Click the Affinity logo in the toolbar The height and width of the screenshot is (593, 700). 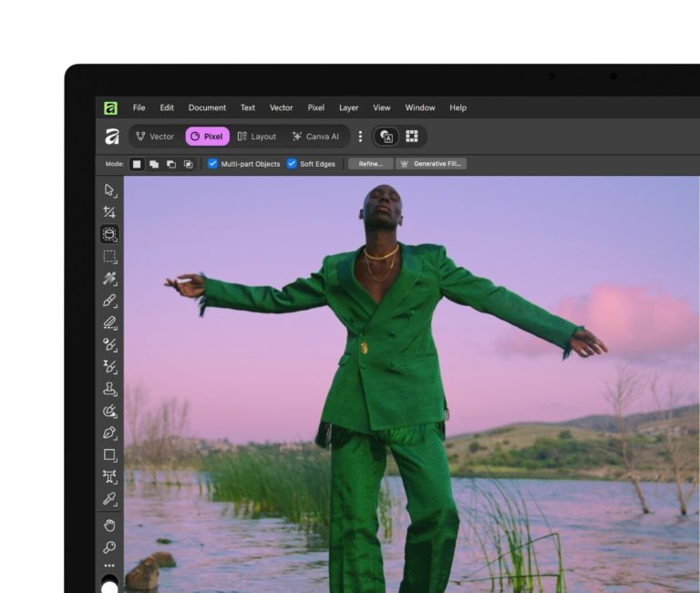click(x=112, y=137)
